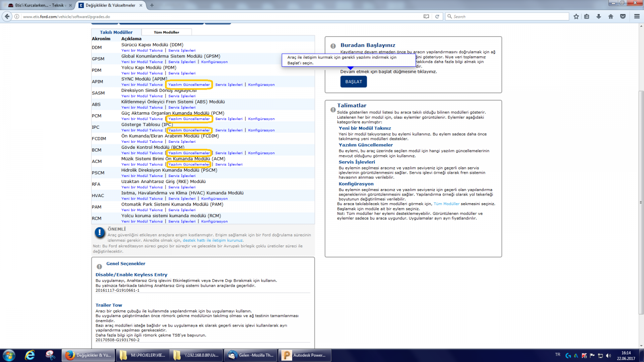Click Yeni bir Modül Takınız for ABS
The image size is (644, 362).
tap(142, 107)
